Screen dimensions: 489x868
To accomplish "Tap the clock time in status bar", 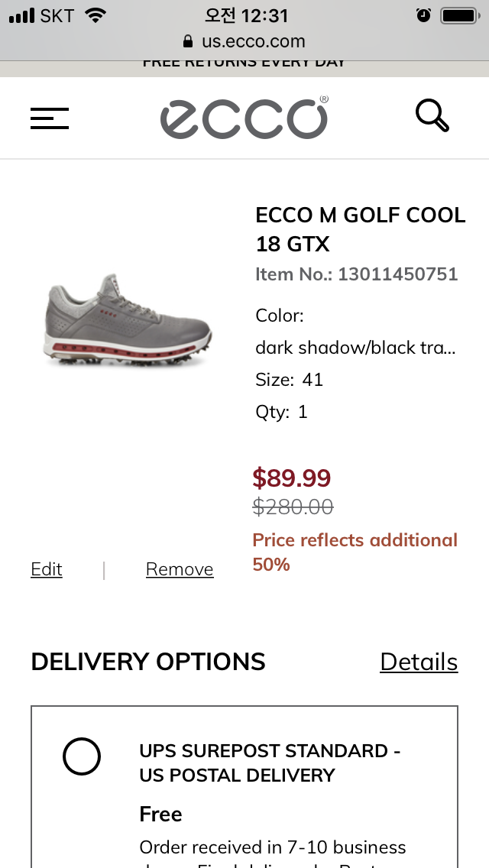I will 246,15.
